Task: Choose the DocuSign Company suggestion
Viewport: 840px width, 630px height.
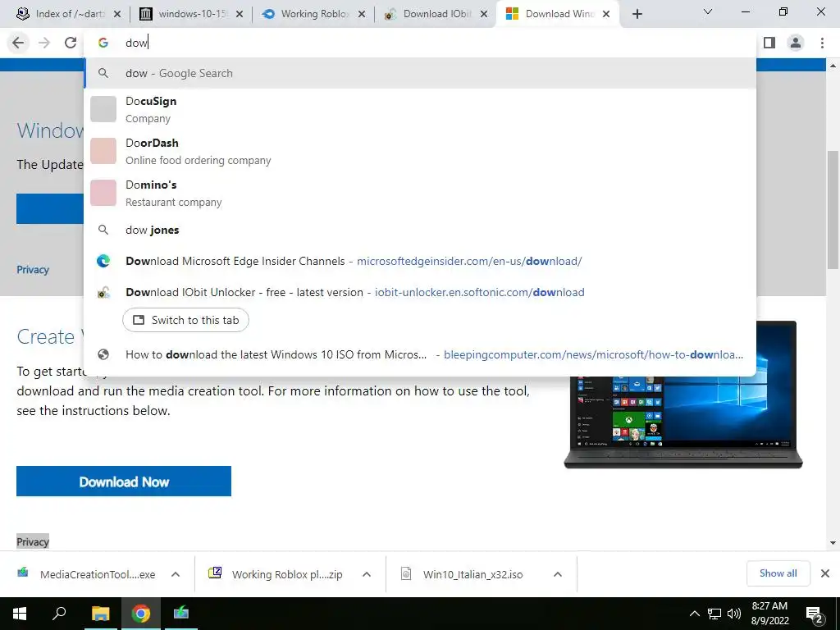Action: (420, 109)
